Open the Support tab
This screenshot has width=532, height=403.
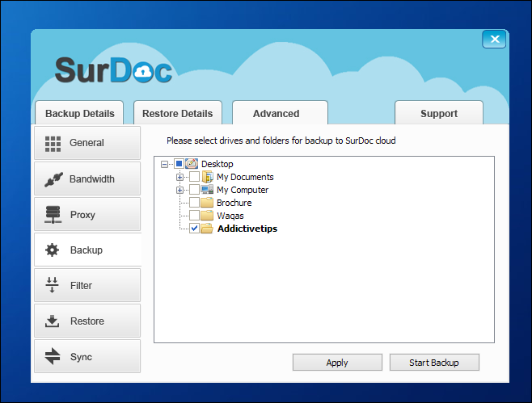coord(439,114)
